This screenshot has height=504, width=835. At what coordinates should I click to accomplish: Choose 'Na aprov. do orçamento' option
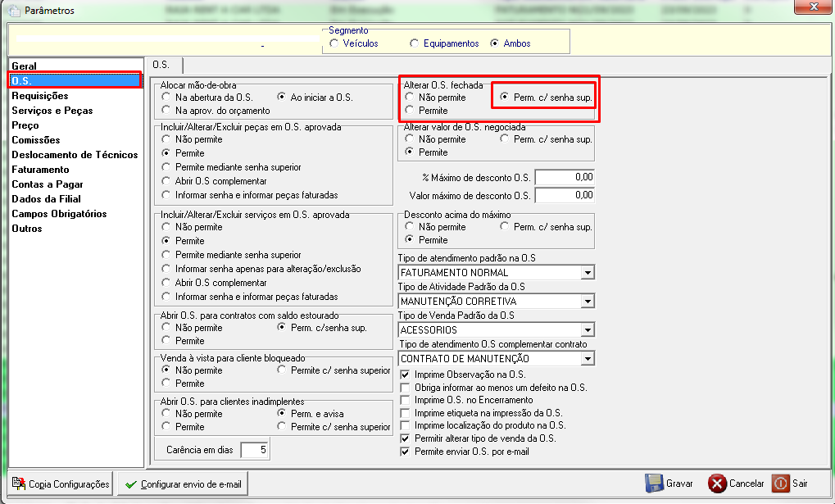(166, 111)
